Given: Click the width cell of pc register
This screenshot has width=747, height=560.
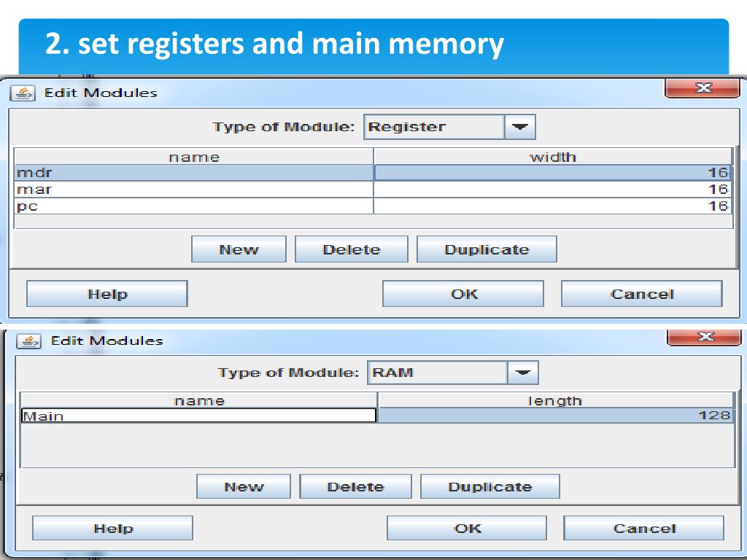Looking at the screenshot, I should (x=551, y=206).
